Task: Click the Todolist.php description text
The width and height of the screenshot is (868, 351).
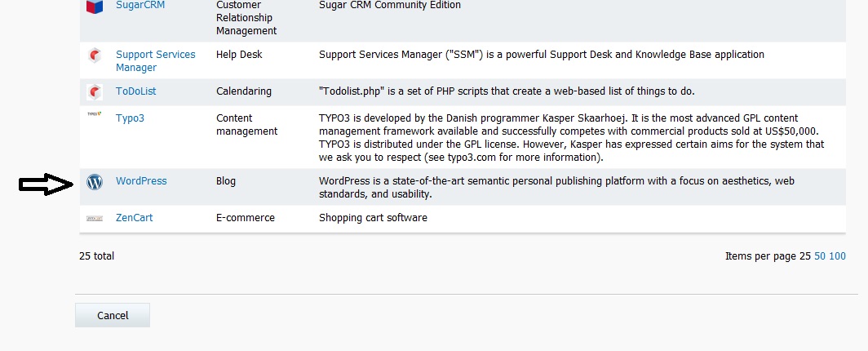Action: pos(507,91)
